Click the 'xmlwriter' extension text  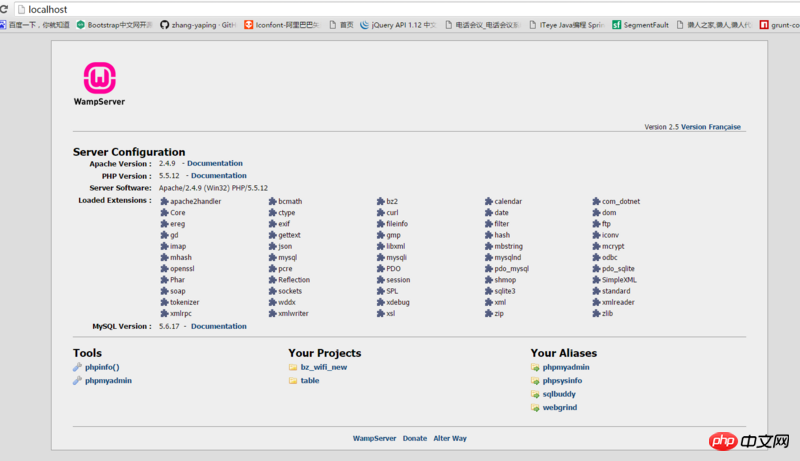tap(293, 314)
